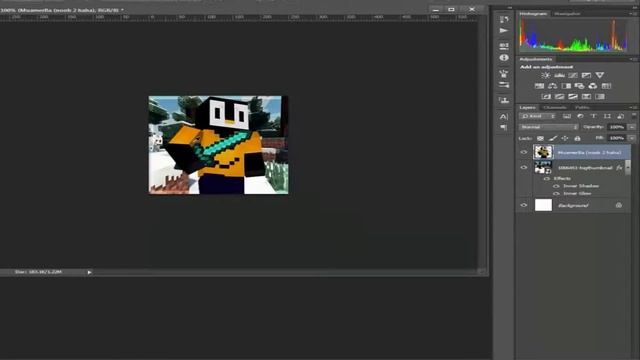Hide the thumbnail layer with fx effects
640x360 pixels.
coord(524,167)
